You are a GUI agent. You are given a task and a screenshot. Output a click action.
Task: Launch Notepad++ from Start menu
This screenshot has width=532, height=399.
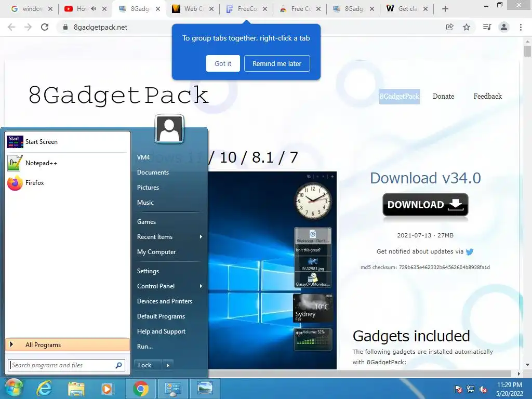click(68, 163)
